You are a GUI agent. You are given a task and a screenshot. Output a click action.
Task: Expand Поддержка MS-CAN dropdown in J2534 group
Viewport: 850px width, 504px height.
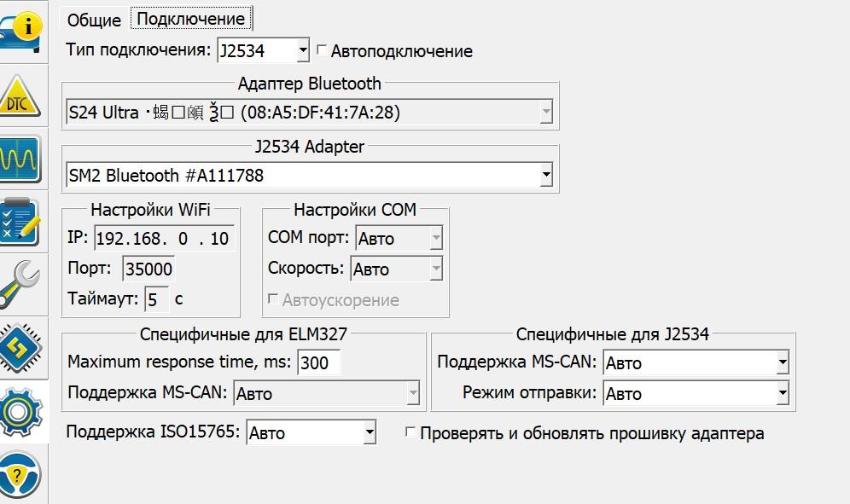[782, 363]
